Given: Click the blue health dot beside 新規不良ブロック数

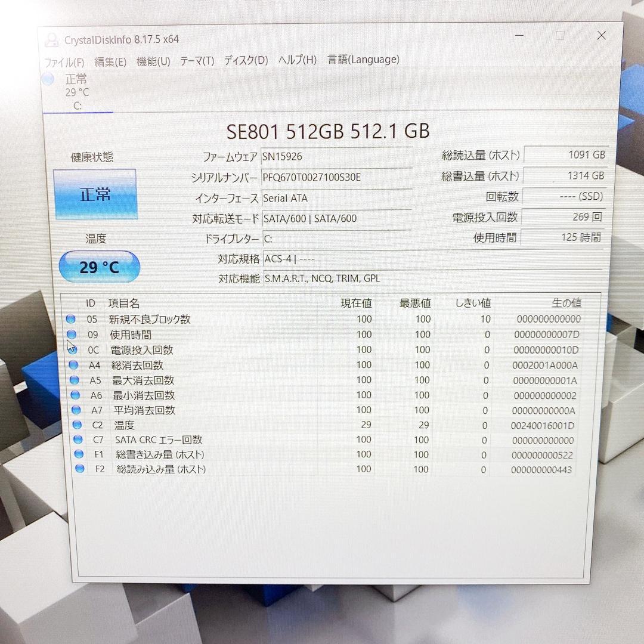Looking at the screenshot, I should point(71,318).
